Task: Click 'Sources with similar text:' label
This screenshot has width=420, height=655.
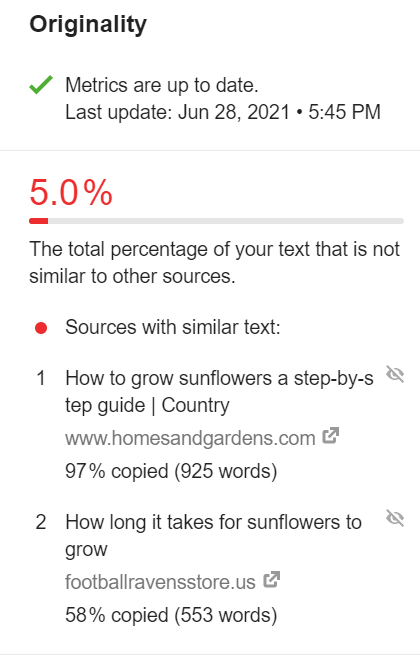Action: pyautogui.click(x=173, y=327)
